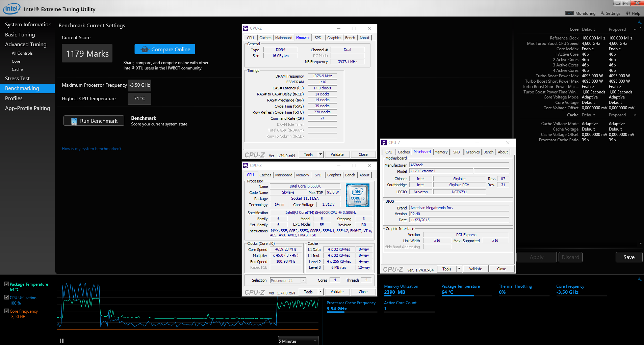The height and width of the screenshot is (345, 644).
Task: Switch to SPD tab in Memory window
Action: [x=318, y=38]
